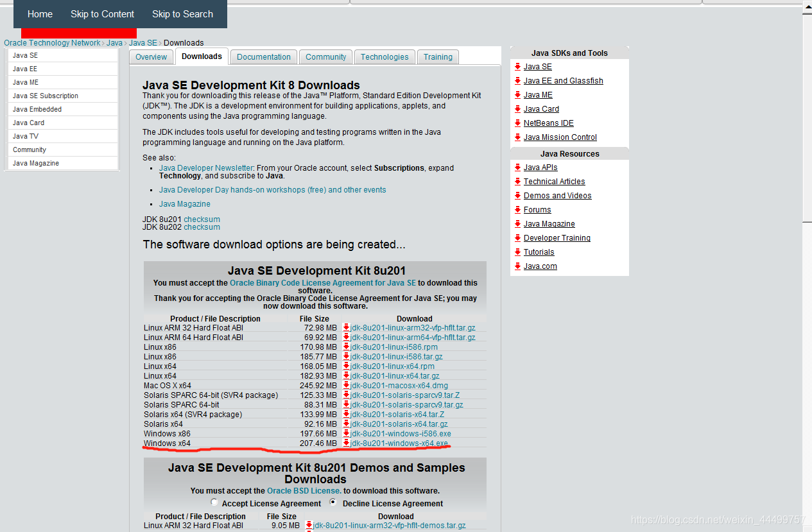The width and height of the screenshot is (812, 532).
Task: Download jdk-8u201-linux-i586.tar.gz file
Action: pyautogui.click(x=397, y=357)
